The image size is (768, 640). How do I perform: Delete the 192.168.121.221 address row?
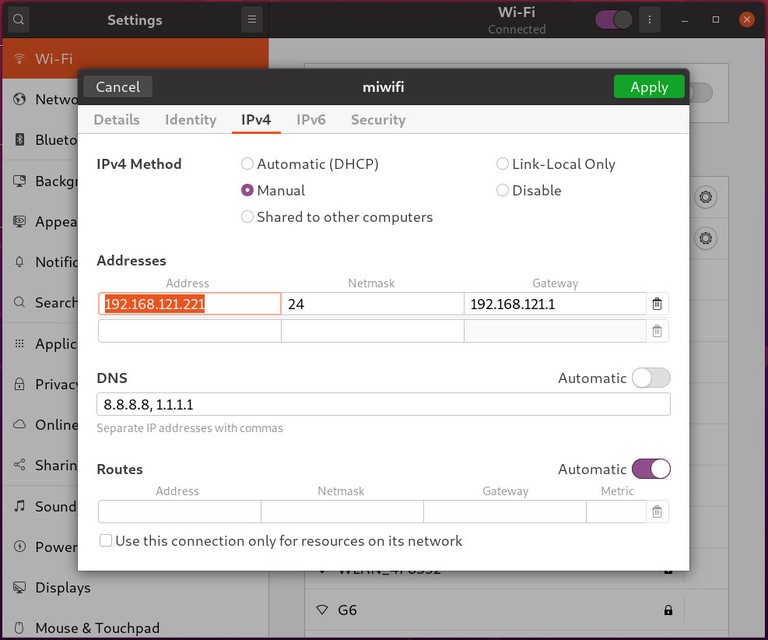tap(657, 304)
